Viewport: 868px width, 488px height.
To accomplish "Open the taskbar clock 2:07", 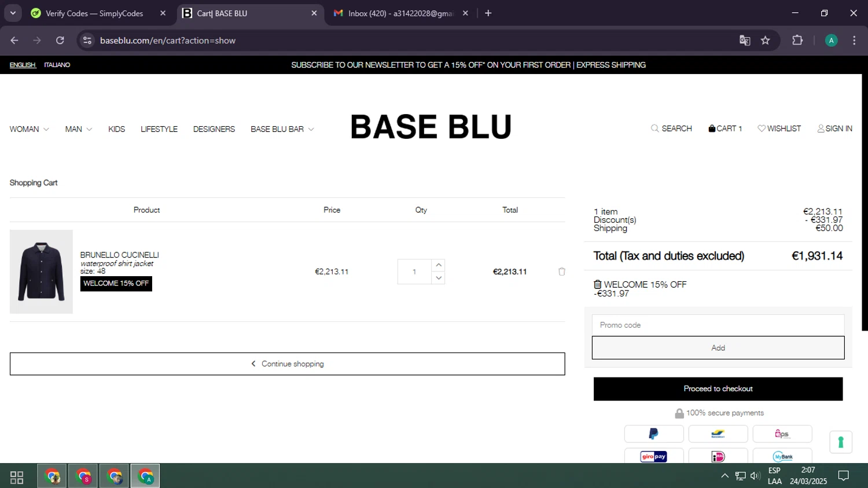I will [x=808, y=476].
